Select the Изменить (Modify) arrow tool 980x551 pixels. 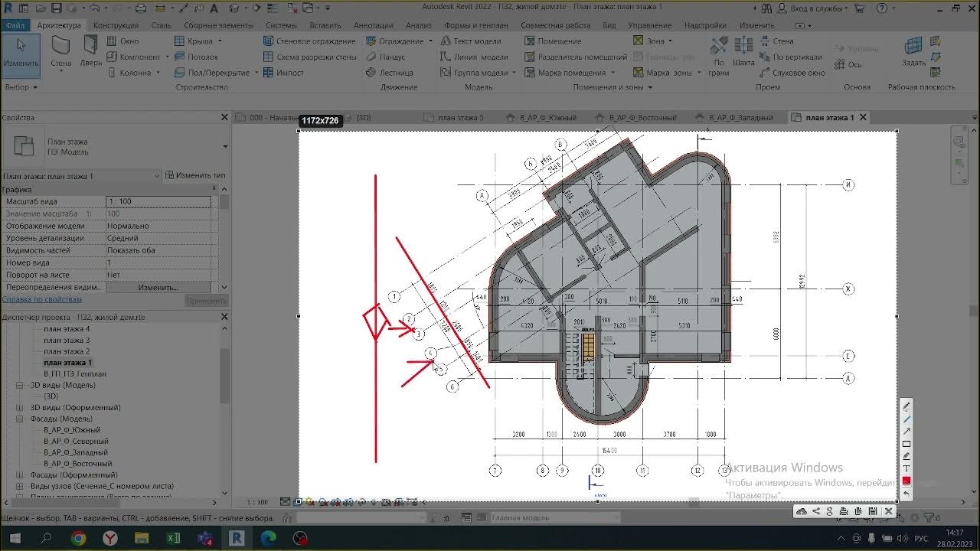[21, 55]
